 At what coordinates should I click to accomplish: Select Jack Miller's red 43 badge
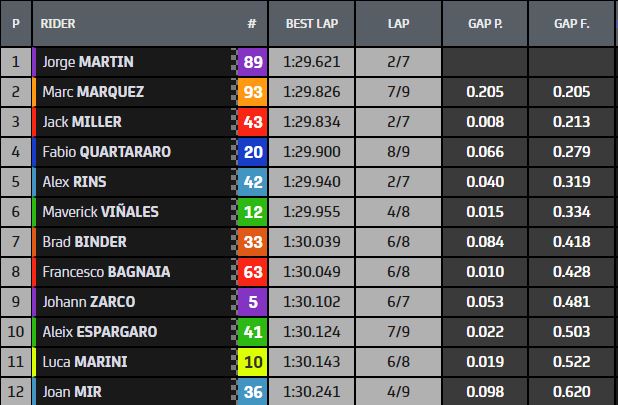tap(253, 122)
